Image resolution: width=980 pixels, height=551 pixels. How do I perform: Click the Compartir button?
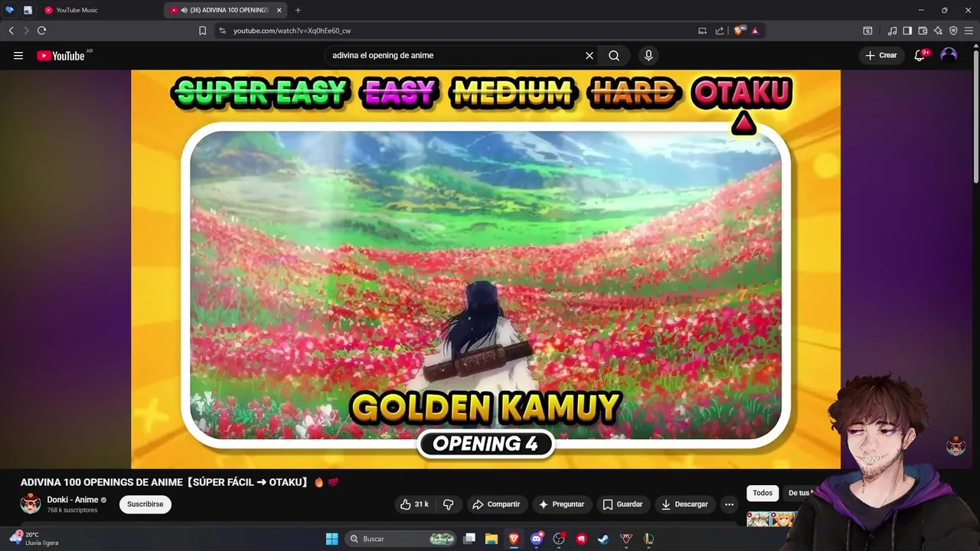pos(496,504)
